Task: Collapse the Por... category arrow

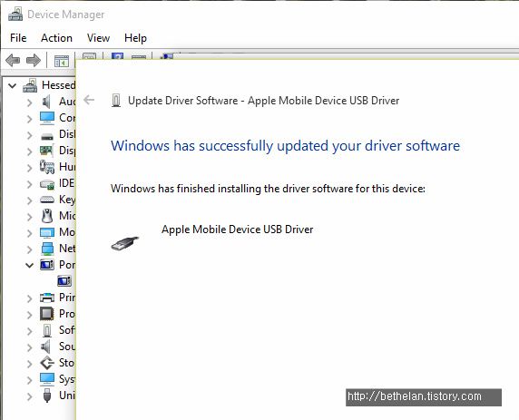Action: click(x=29, y=266)
